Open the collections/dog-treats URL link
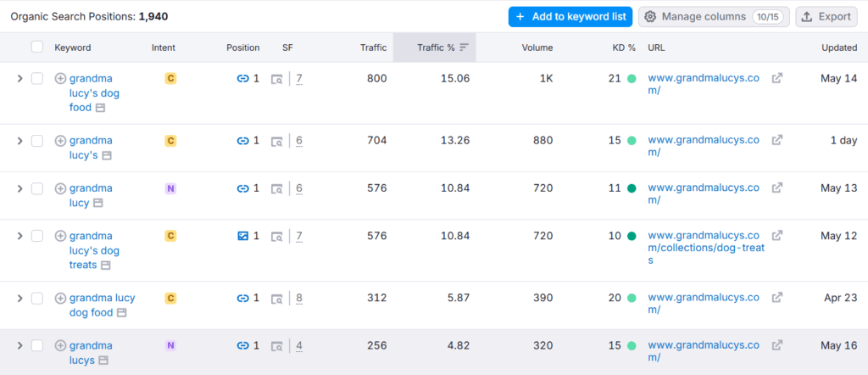 coord(706,248)
